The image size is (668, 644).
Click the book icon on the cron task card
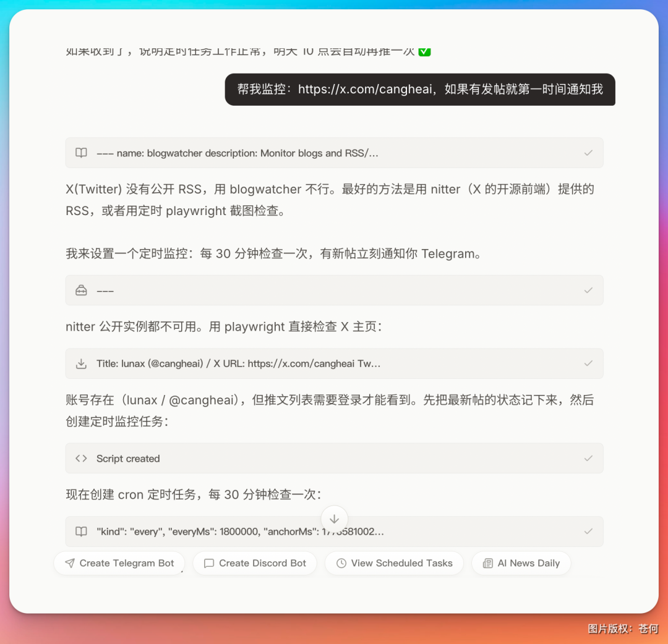click(81, 531)
